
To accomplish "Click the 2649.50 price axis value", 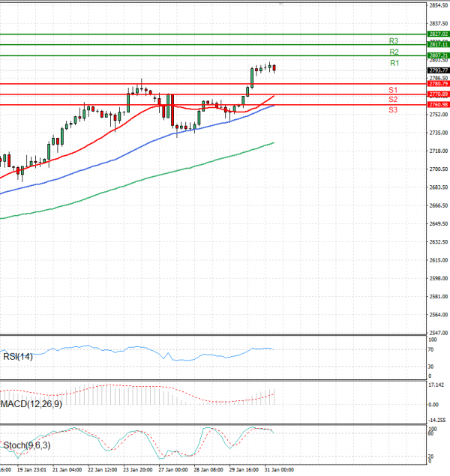I will pos(439,224).
